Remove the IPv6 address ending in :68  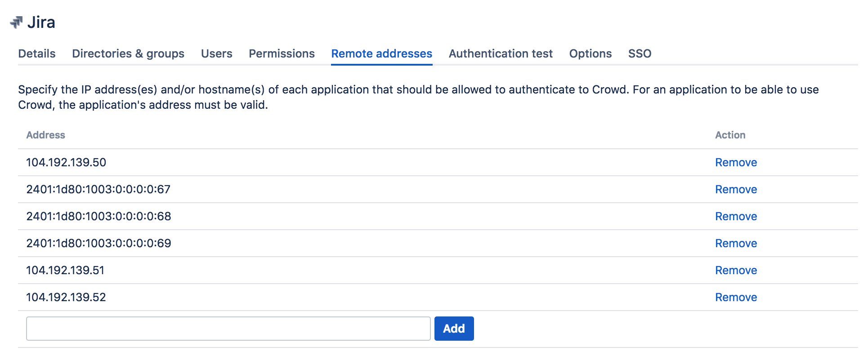(736, 216)
